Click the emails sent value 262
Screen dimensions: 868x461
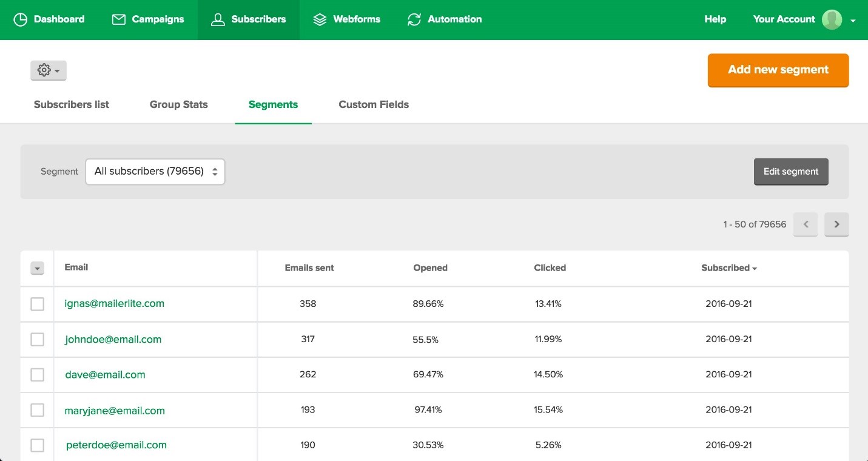tap(308, 374)
